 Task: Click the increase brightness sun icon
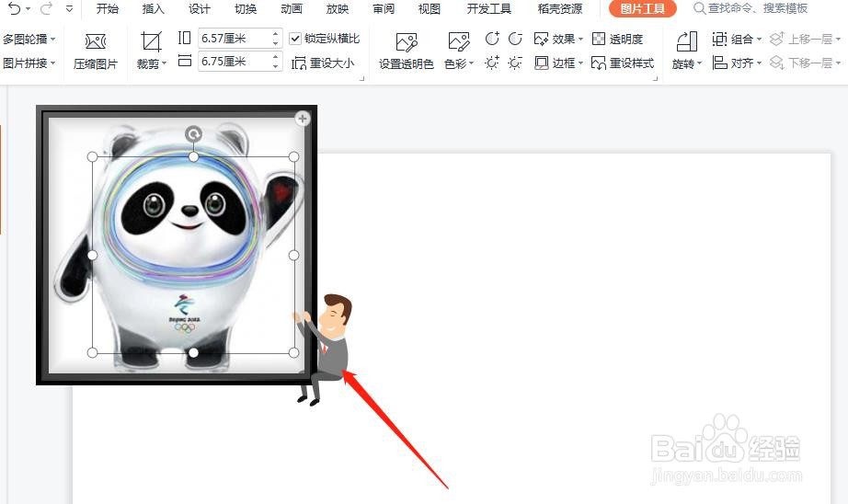492,63
